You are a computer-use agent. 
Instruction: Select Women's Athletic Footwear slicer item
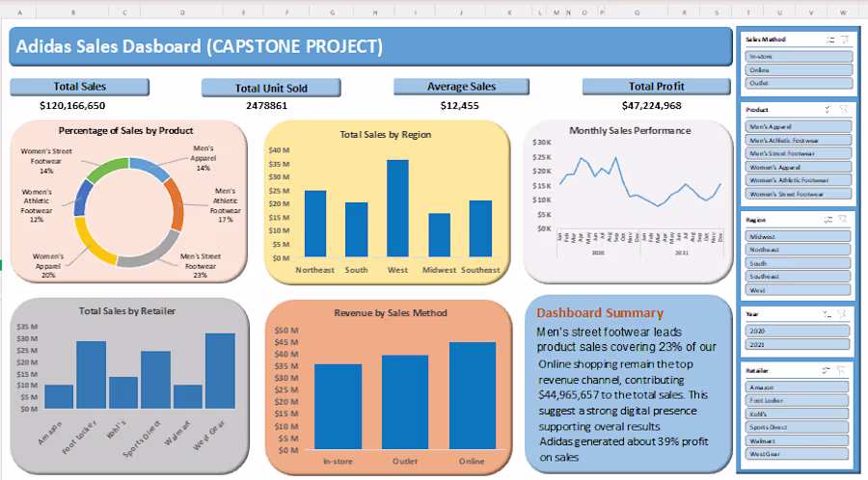799,180
